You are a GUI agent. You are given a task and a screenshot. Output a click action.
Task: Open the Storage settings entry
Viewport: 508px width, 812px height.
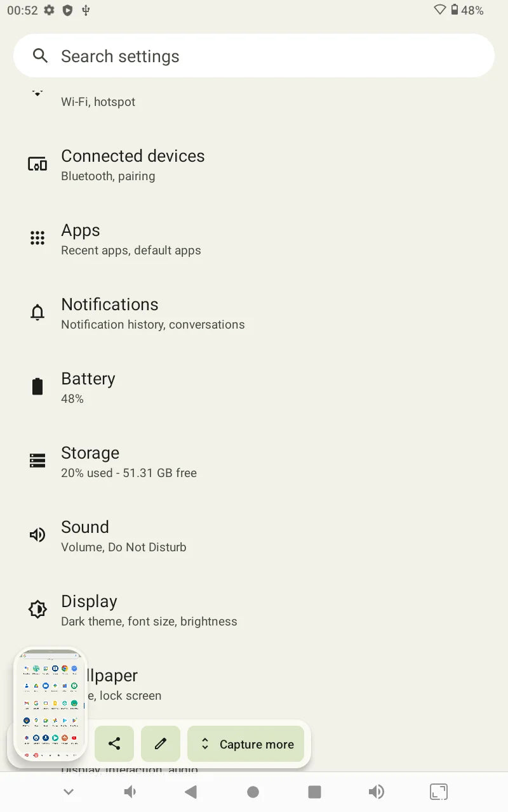[x=254, y=462]
